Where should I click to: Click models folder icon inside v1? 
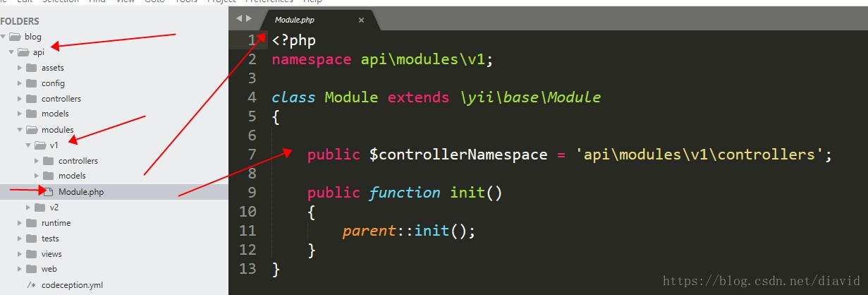point(48,176)
